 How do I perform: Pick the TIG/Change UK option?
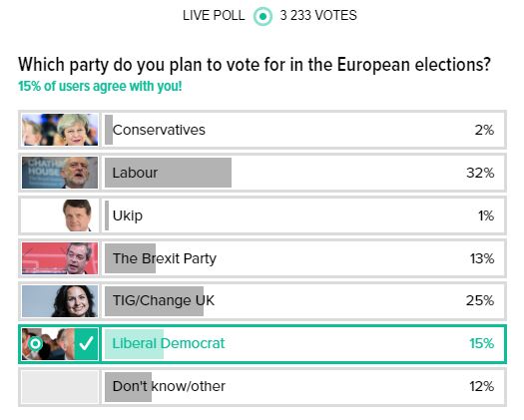[x=262, y=300]
